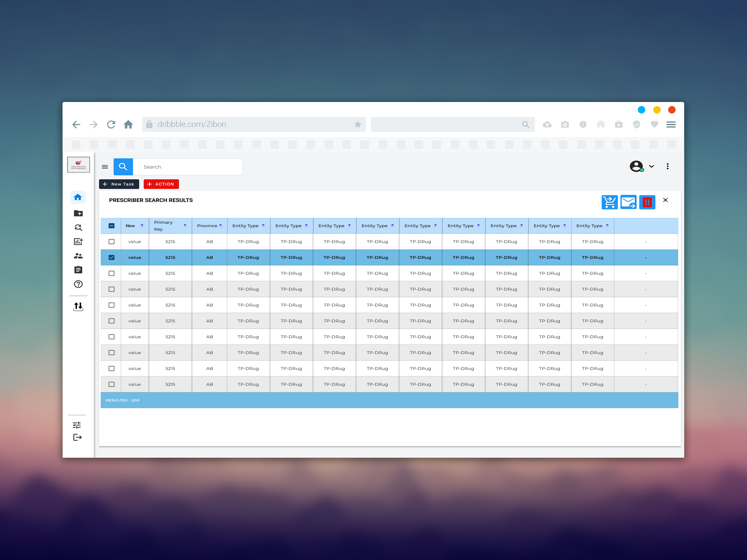The width and height of the screenshot is (747, 560).
Task: Uncheck the selected highlighted row checkbox
Action: [111, 257]
